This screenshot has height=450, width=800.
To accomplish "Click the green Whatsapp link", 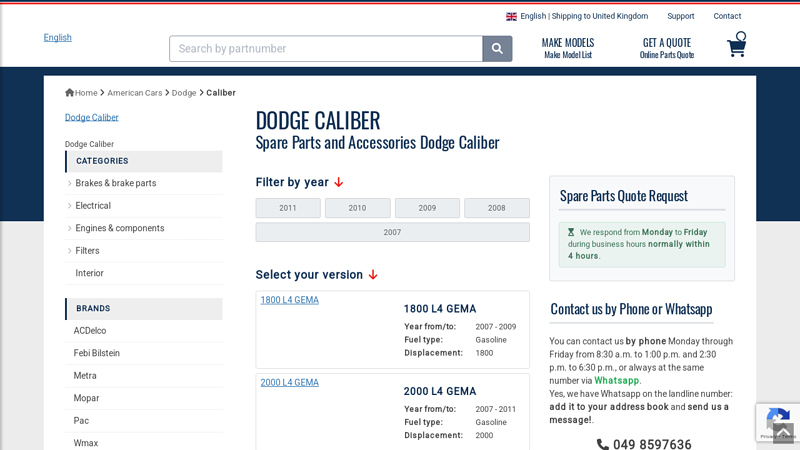I will point(616,381).
